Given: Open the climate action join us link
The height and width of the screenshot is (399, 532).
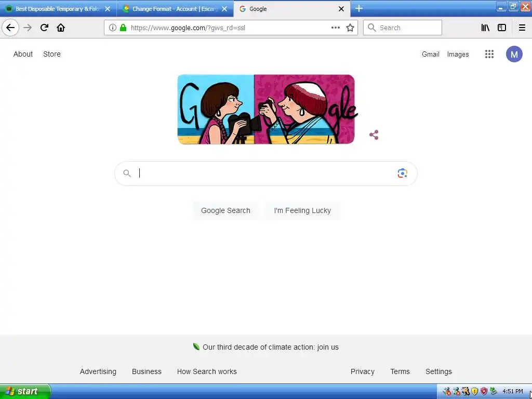Looking at the screenshot, I should point(270,347).
